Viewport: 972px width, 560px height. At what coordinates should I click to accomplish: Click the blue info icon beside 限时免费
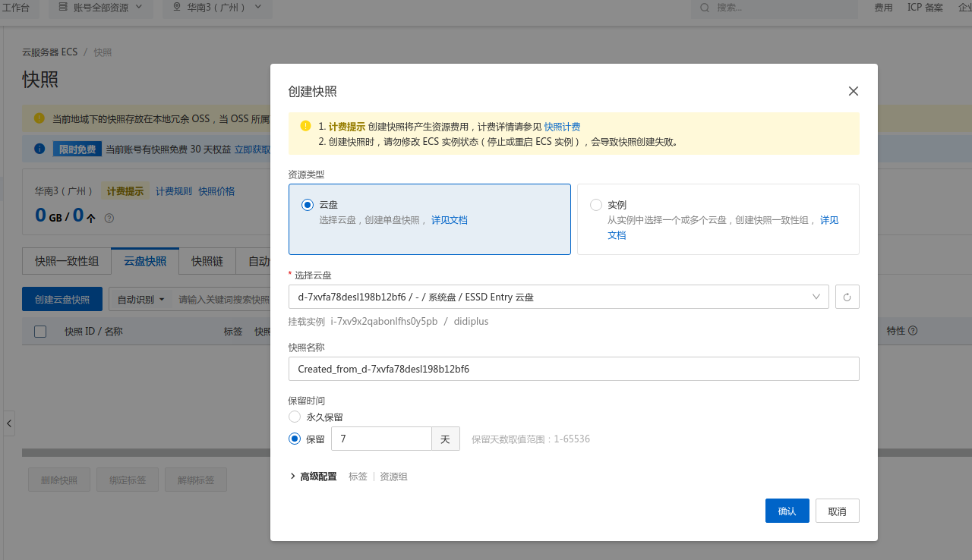[39, 149]
